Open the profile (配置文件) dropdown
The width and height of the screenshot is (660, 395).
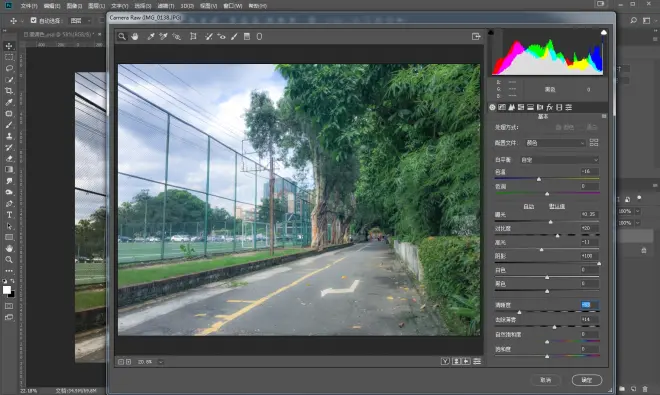[x=555, y=143]
